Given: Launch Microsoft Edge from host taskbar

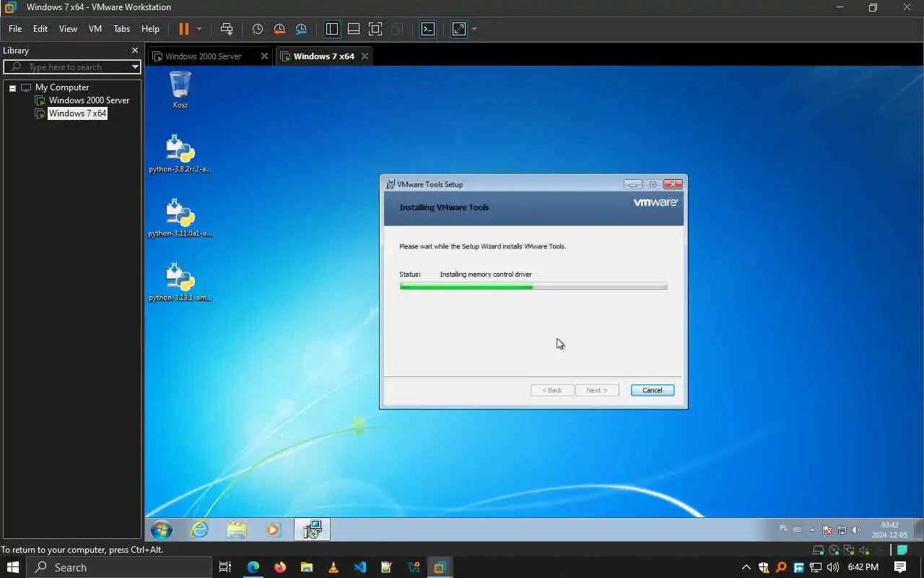Looking at the screenshot, I should tap(253, 567).
